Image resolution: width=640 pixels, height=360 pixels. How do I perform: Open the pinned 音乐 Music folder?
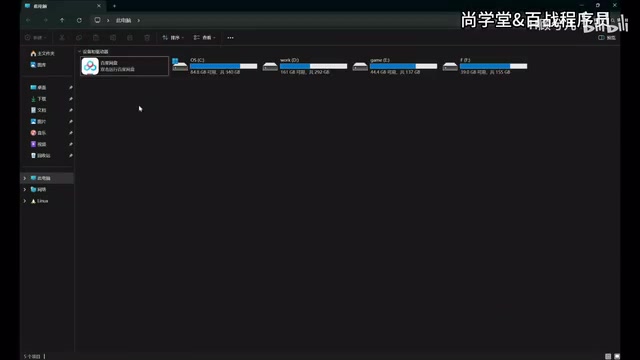(x=38, y=133)
